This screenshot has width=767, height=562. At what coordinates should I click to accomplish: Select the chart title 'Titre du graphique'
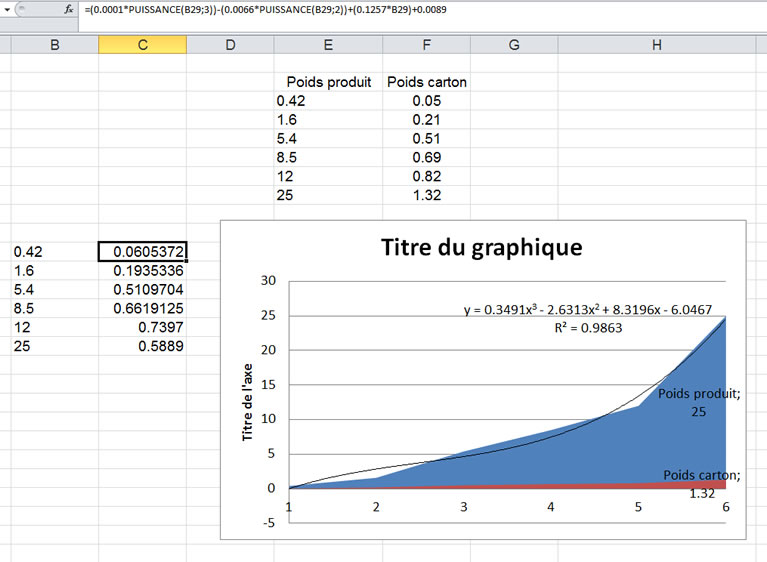click(x=481, y=247)
